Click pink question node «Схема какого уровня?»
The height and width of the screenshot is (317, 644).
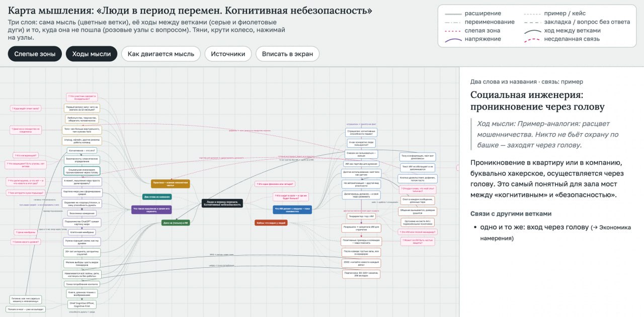[x=26, y=242]
